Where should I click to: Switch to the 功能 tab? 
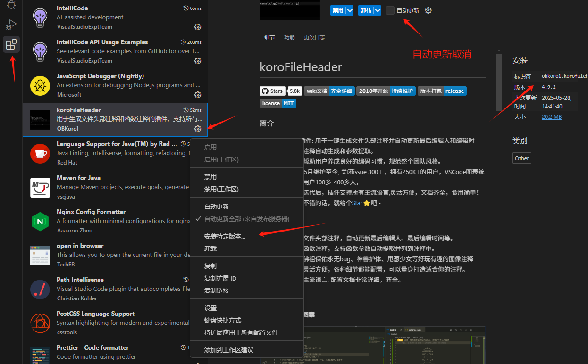point(289,37)
